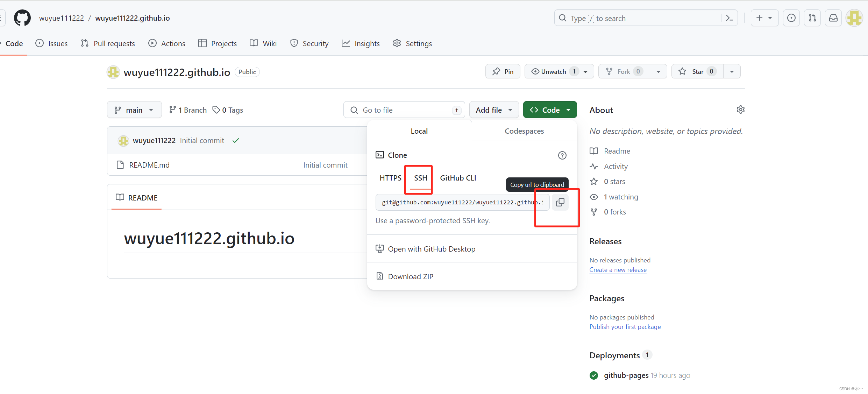Viewport: 868px width, 394px height.
Task: Copy the SSH clone URL to clipboard
Action: pos(560,202)
